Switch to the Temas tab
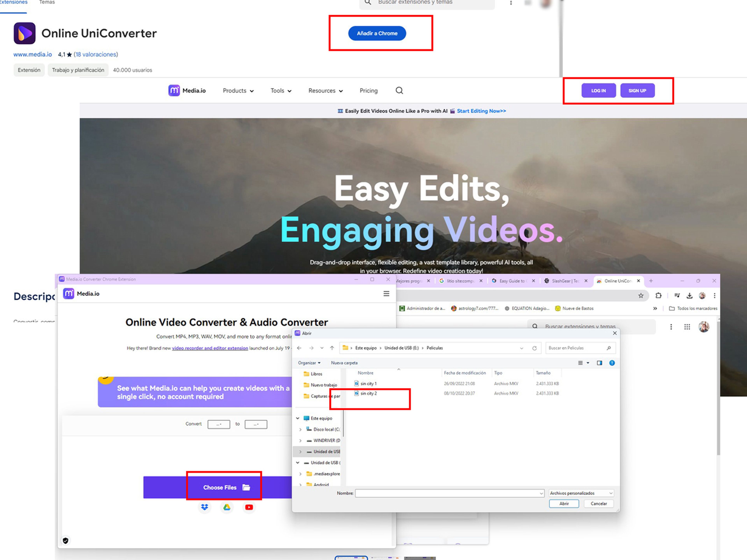 click(x=47, y=2)
